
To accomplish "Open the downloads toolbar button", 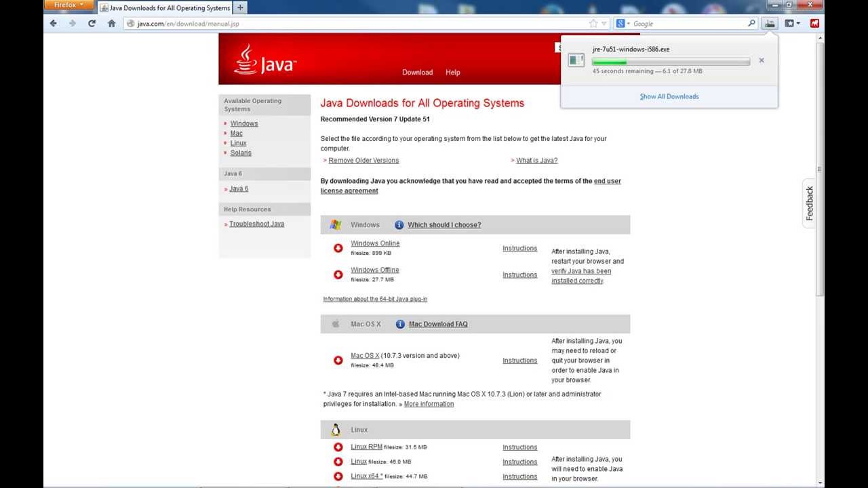I will (x=770, y=23).
